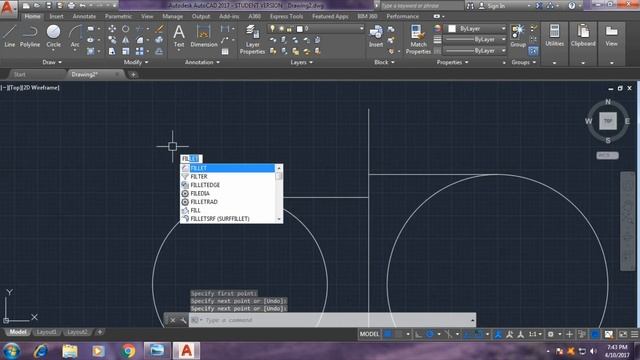
Task: Choose FILLETEDGE from autocomplete list
Action: tap(228, 185)
